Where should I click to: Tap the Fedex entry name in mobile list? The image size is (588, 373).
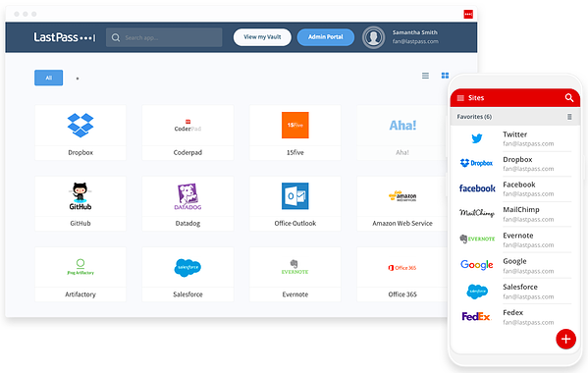(x=512, y=313)
